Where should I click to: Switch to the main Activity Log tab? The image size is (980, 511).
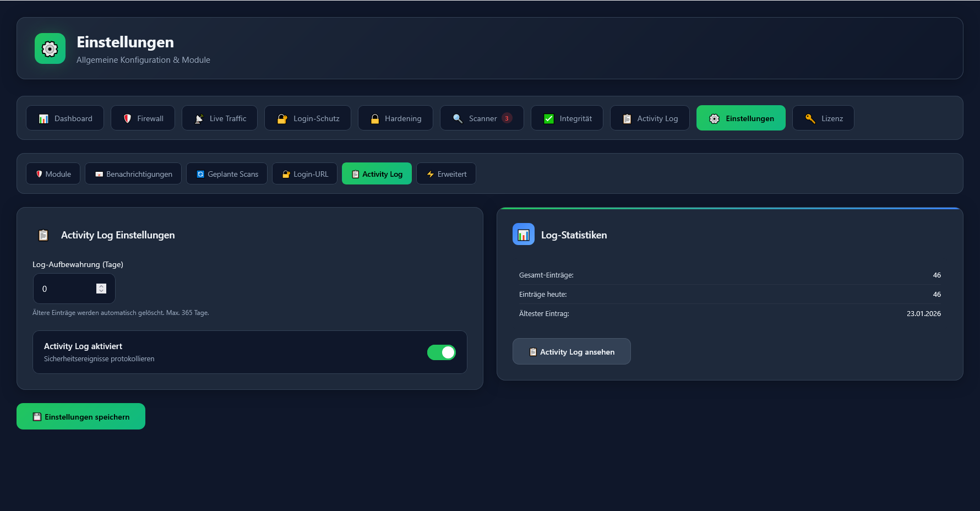coord(650,118)
